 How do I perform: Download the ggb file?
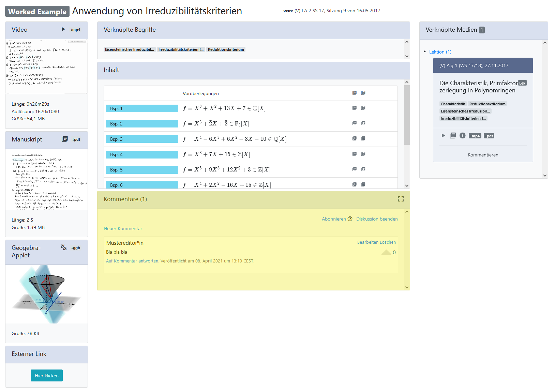[76, 248]
